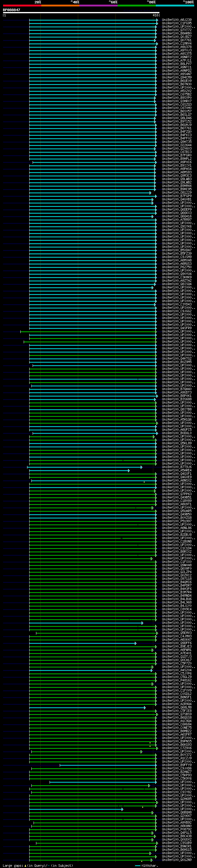Viewport: 197px width, 868px height.
Task: Open the UniRef100_Q7XT72 entry
Action: (x=177, y=30)
